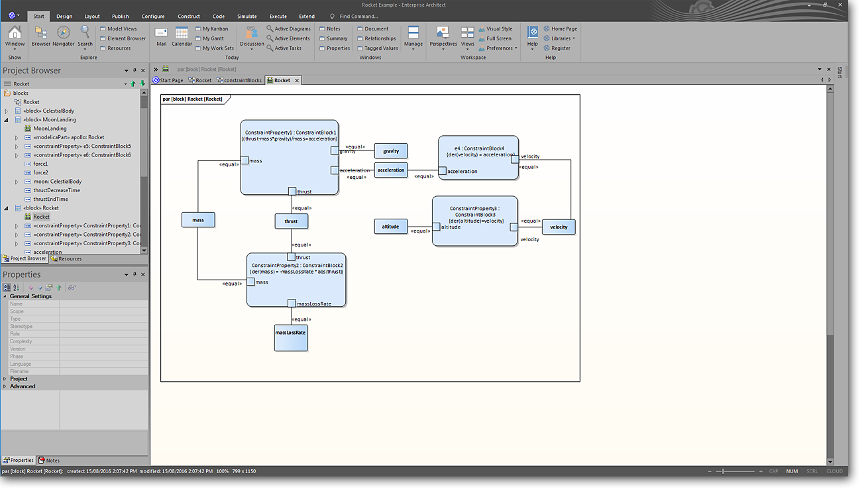Expand the «block» CelestialBody tree node
The image size is (868, 497).
click(7, 111)
